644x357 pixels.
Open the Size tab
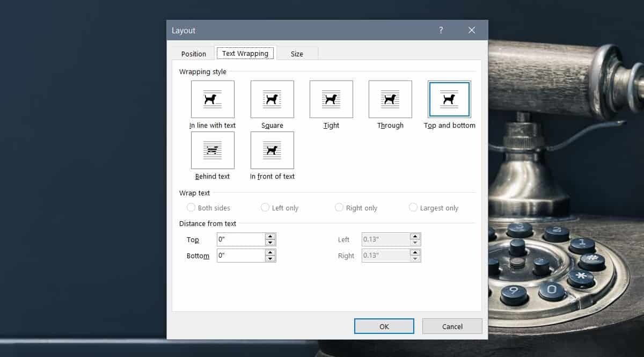(x=297, y=54)
